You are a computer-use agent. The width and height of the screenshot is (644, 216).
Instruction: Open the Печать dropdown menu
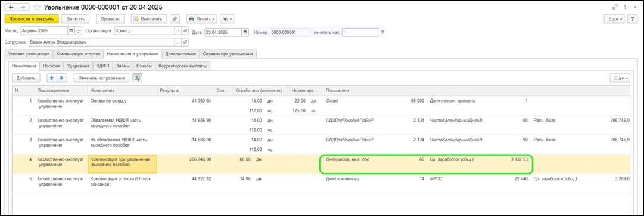tap(202, 19)
